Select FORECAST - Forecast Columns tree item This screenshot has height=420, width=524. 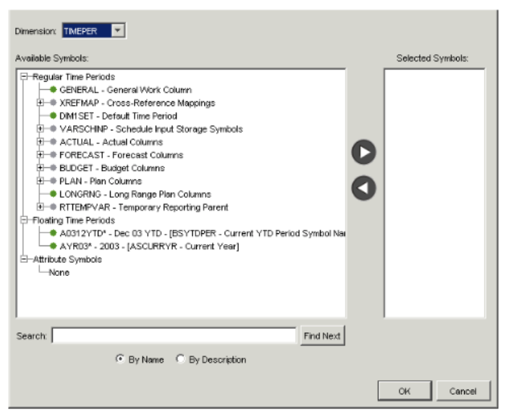click(122, 155)
